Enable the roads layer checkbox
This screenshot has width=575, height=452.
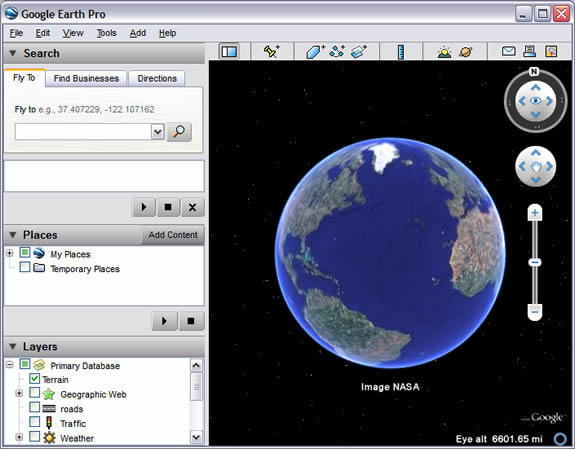coord(34,408)
